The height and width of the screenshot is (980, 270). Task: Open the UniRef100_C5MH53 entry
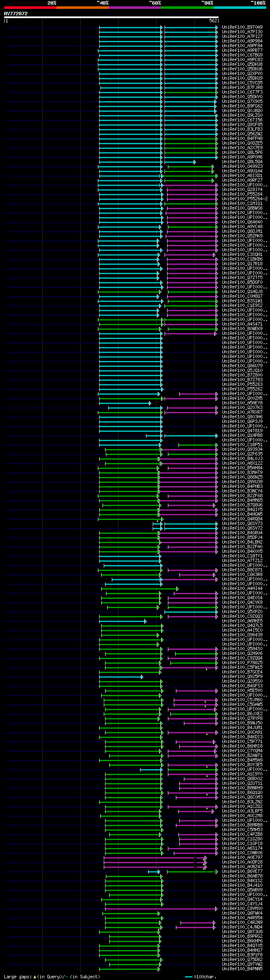coord(242,829)
